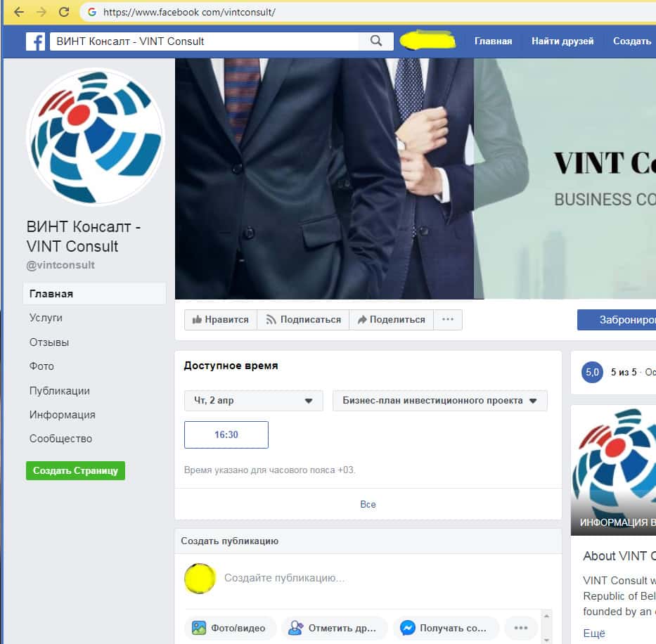Open the Отзывы section
This screenshot has height=644, width=656.
click(49, 342)
